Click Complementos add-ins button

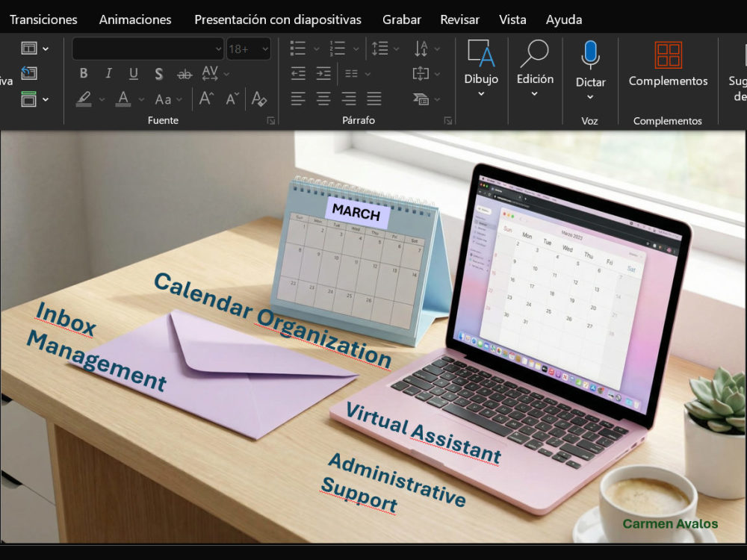click(668, 64)
